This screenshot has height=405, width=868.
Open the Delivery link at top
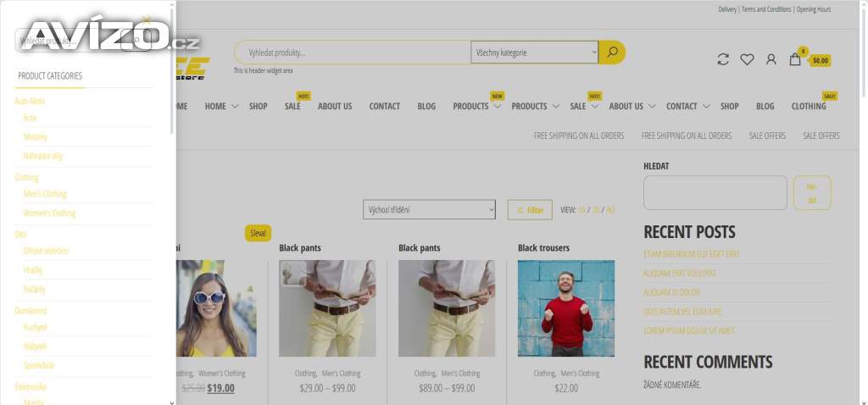click(x=727, y=9)
